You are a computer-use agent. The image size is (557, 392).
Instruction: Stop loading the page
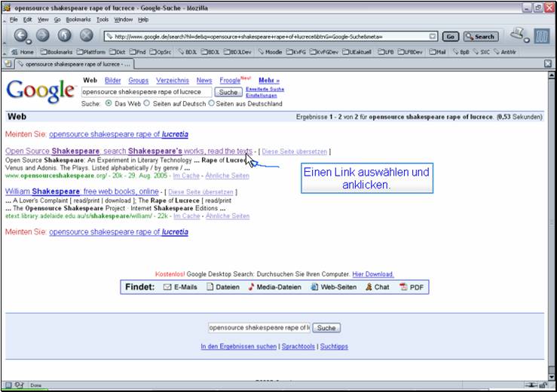(87, 35)
